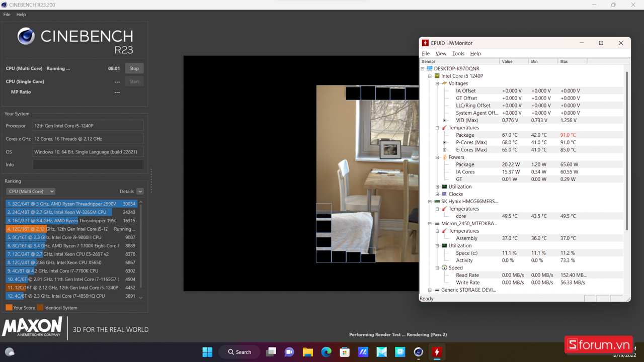Select the DESKTOP-K97DQNR computer icon

[430, 68]
